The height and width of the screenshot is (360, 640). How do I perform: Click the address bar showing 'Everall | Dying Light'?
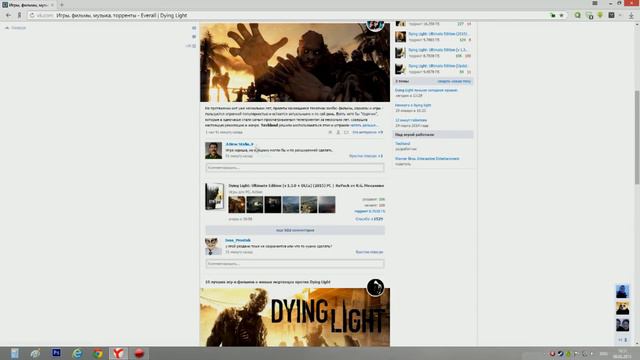click(x=286, y=16)
